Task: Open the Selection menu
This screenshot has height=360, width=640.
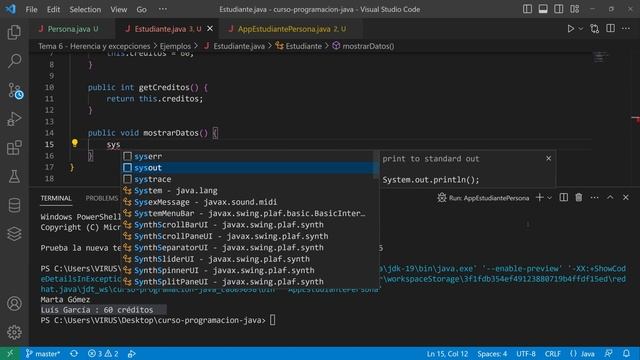Action: pyautogui.click(x=85, y=9)
